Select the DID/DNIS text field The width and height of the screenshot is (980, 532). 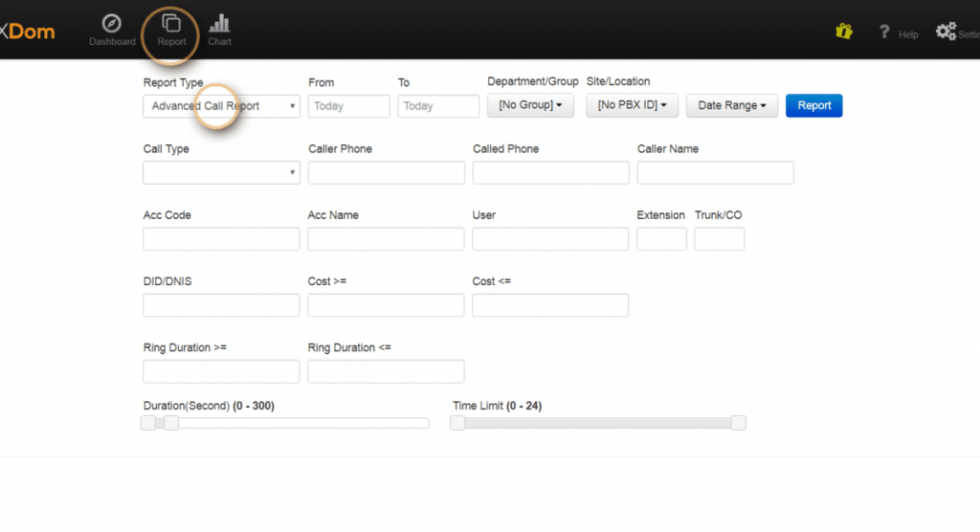click(221, 305)
